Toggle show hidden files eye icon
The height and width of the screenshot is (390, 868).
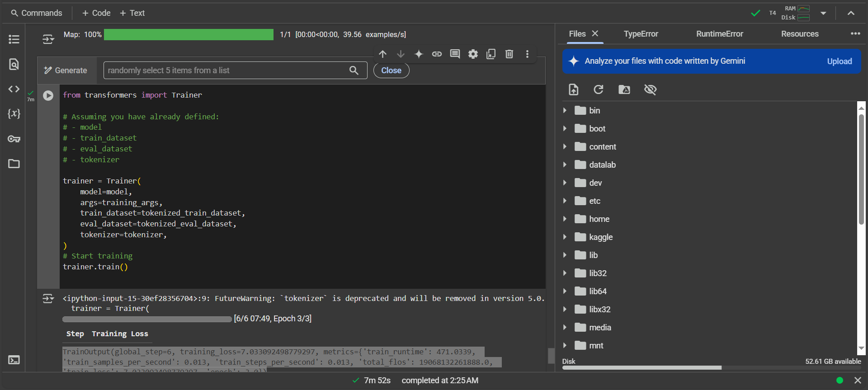click(x=650, y=89)
